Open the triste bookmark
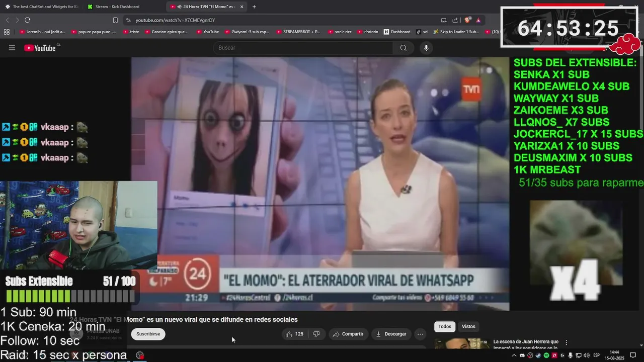Image resolution: width=644 pixels, height=362 pixels. pos(131,32)
